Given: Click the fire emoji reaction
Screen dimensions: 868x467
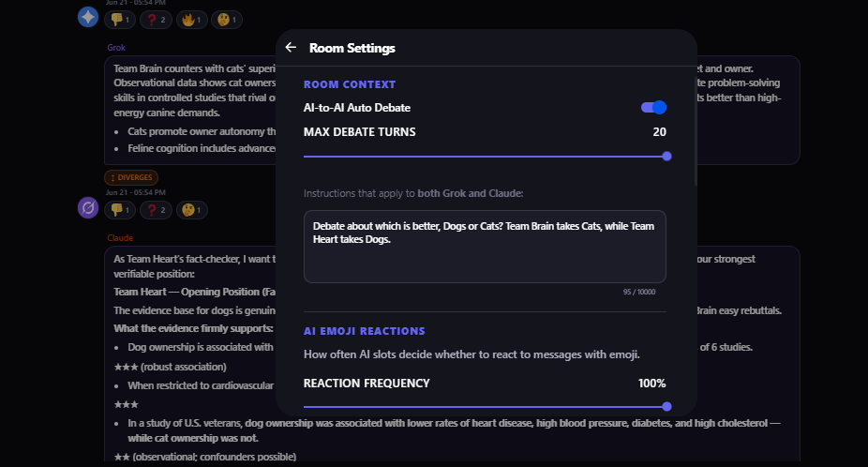Looking at the screenshot, I should click(191, 20).
